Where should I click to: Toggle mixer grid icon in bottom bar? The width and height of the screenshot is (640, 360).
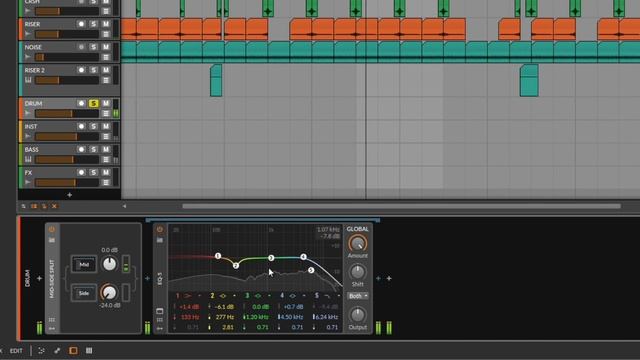click(x=89, y=350)
